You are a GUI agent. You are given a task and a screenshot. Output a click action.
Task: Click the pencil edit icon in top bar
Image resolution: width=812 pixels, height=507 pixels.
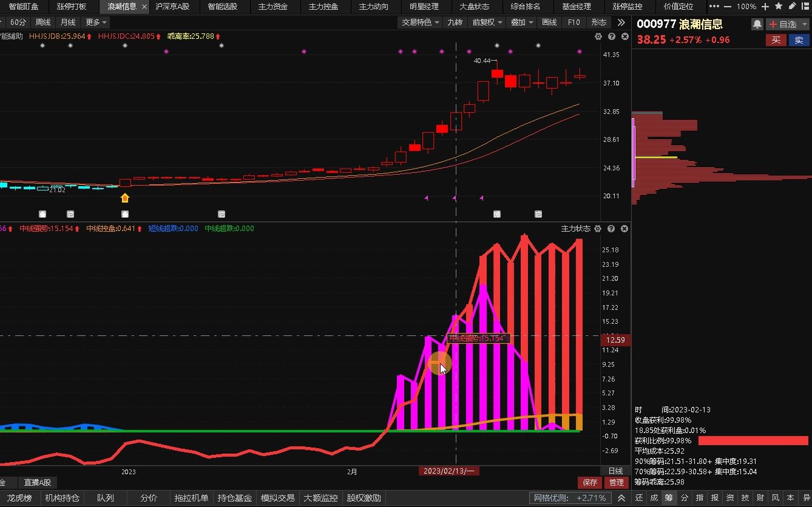pos(792,7)
